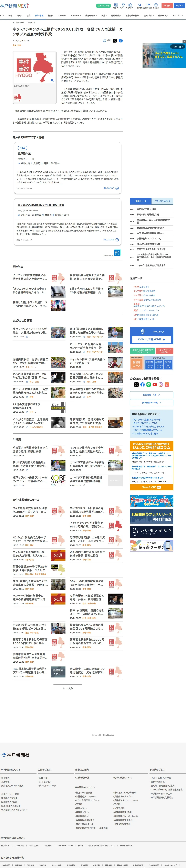Open the YouTube channel under 公式SNS
The height and width of the screenshot is (868, 186).
pos(155,385)
